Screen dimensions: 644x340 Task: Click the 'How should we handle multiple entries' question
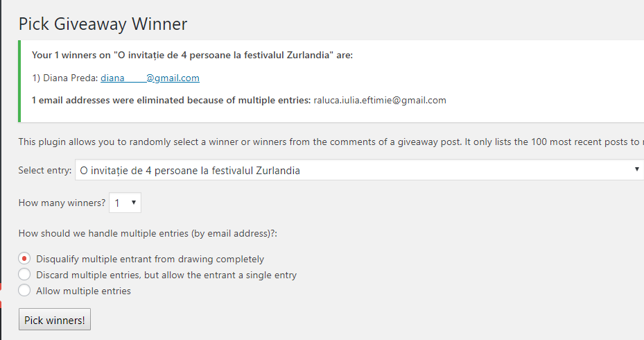pos(148,234)
